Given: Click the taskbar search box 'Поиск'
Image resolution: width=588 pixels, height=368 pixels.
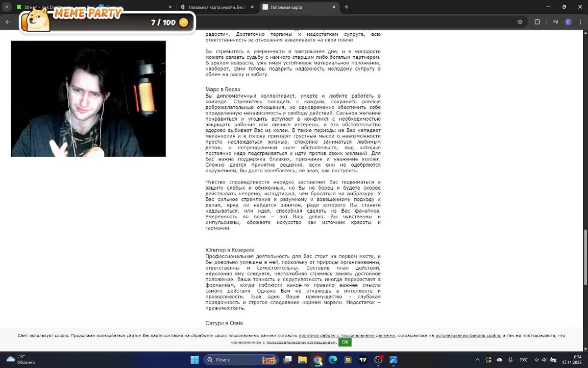Looking at the screenshot, I should [x=241, y=360].
